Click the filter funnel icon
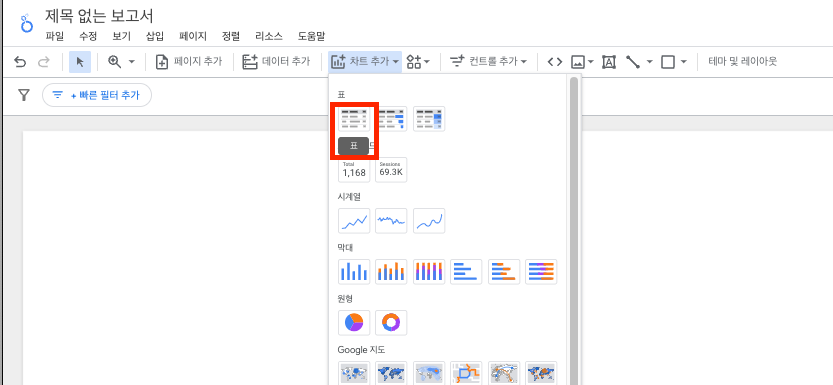Image resolution: width=833 pixels, height=385 pixels. coord(23,95)
